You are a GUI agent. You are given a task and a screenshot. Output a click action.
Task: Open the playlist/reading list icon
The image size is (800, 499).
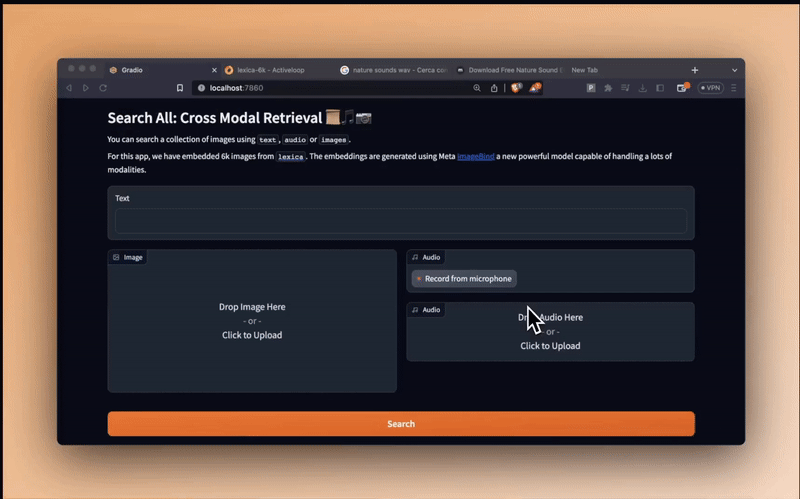tap(625, 88)
